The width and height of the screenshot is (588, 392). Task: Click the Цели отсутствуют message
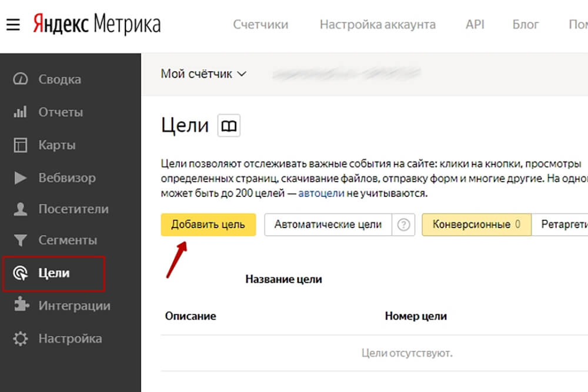[407, 353]
